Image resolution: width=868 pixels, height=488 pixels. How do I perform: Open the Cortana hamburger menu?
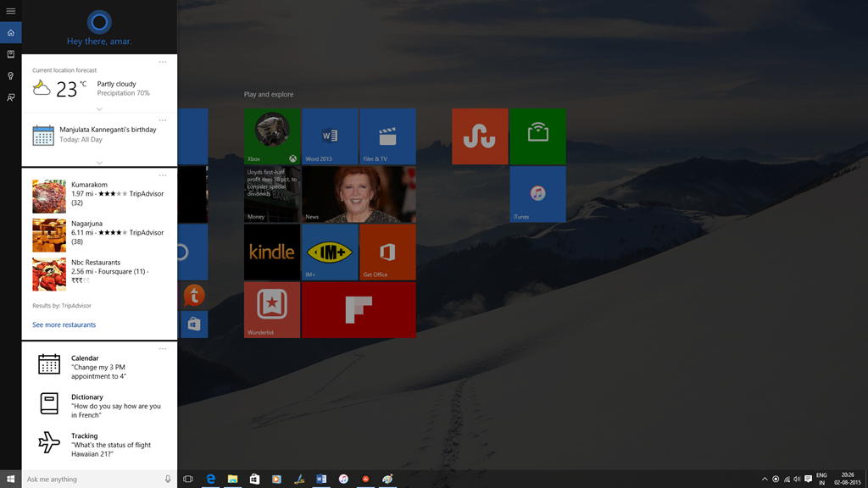click(x=10, y=11)
